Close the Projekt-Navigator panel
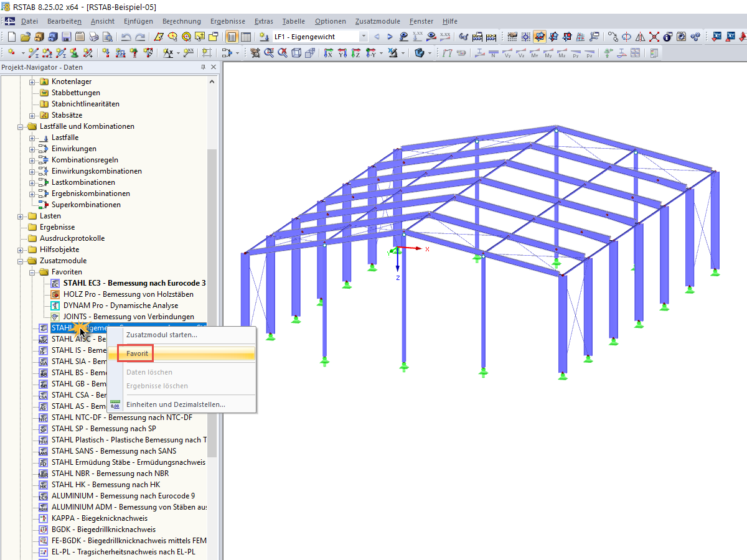The width and height of the screenshot is (747, 560). (214, 67)
